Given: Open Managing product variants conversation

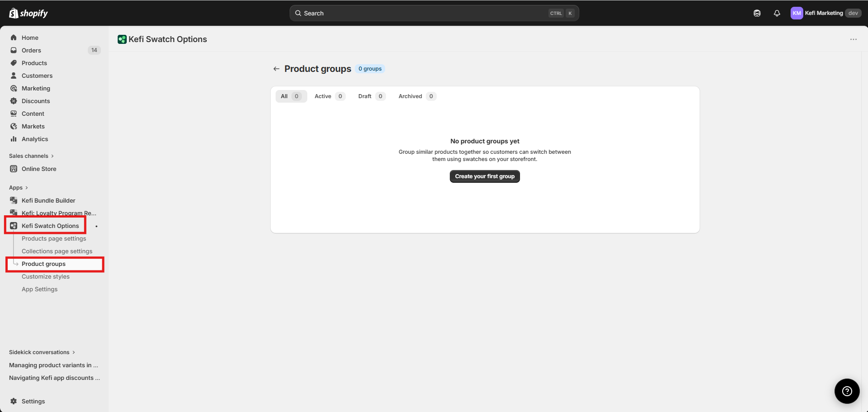Looking at the screenshot, I should (x=53, y=365).
